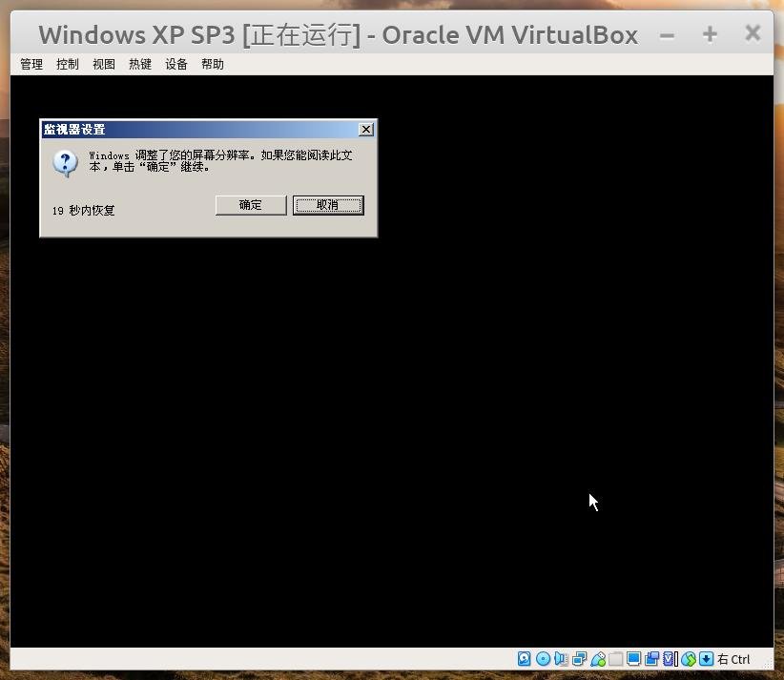This screenshot has width=784, height=680.
Task: Confirm resolution change with 确定 button
Action: (x=250, y=205)
